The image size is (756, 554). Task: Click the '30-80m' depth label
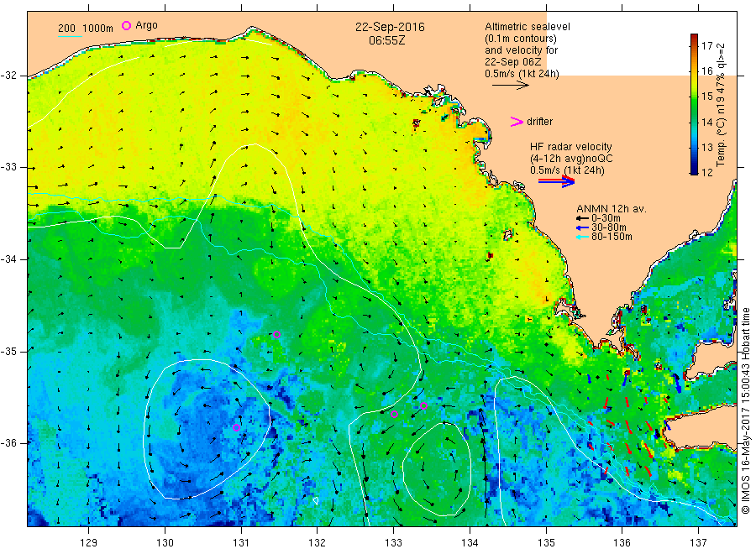coord(608,227)
